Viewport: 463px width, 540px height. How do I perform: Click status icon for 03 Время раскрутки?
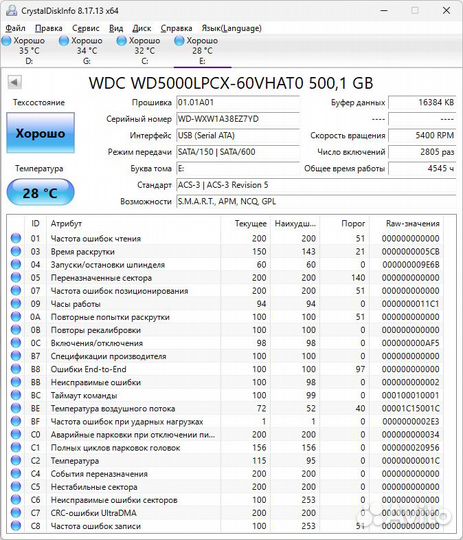point(16,251)
